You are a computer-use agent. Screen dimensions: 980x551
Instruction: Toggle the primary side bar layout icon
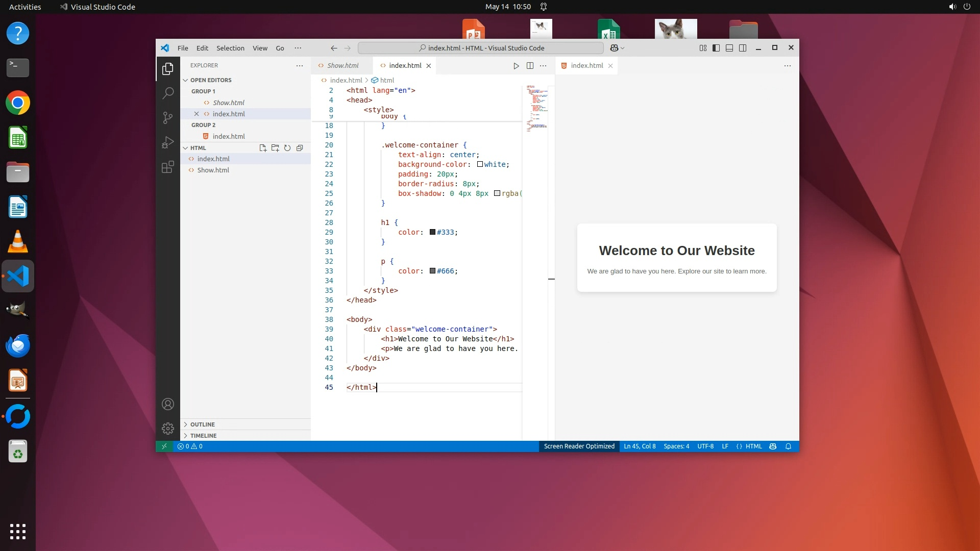pyautogui.click(x=716, y=48)
